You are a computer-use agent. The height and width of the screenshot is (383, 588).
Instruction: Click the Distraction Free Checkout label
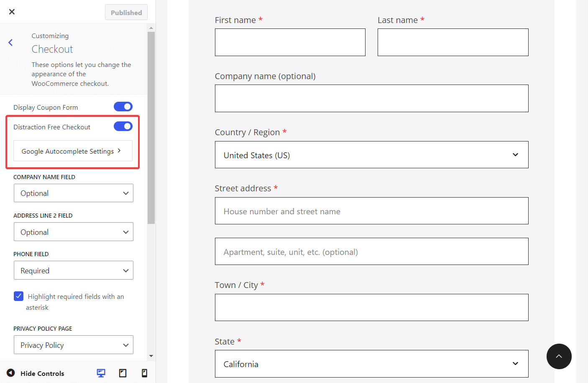52,127
